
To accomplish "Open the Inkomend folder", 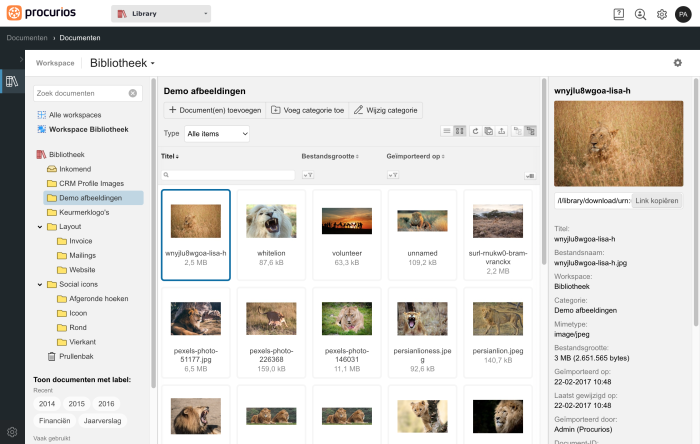I will [x=69, y=169].
